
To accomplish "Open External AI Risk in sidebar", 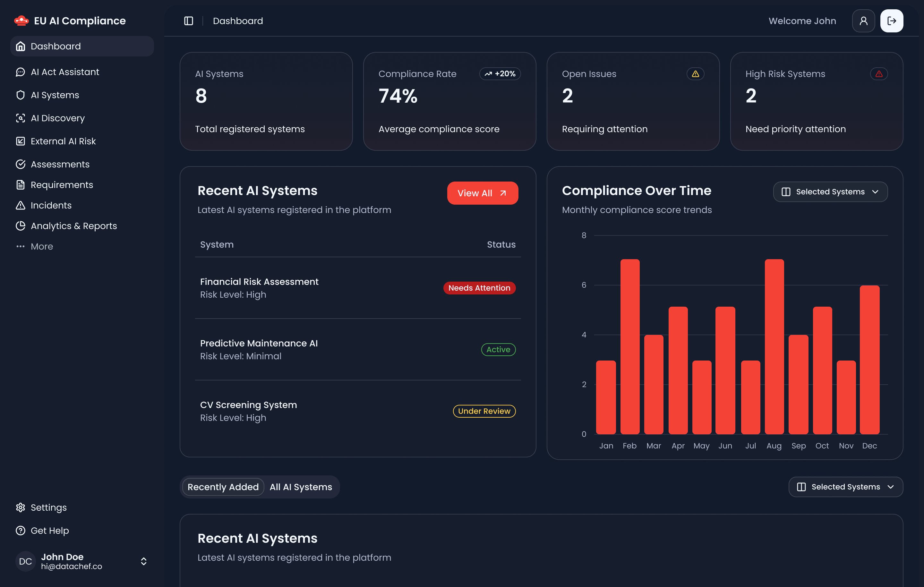I will point(63,141).
